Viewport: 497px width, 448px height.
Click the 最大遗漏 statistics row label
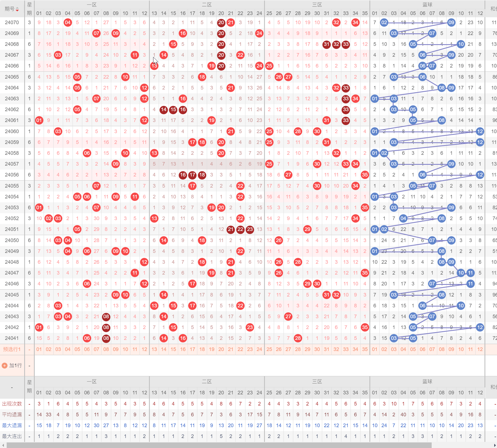[x=12, y=425]
